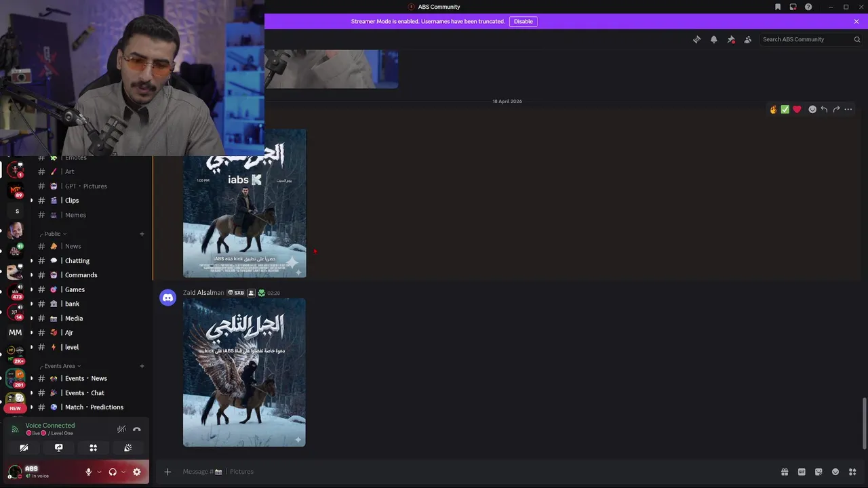
Task: Expand threads under Clips channel
Action: (x=31, y=201)
